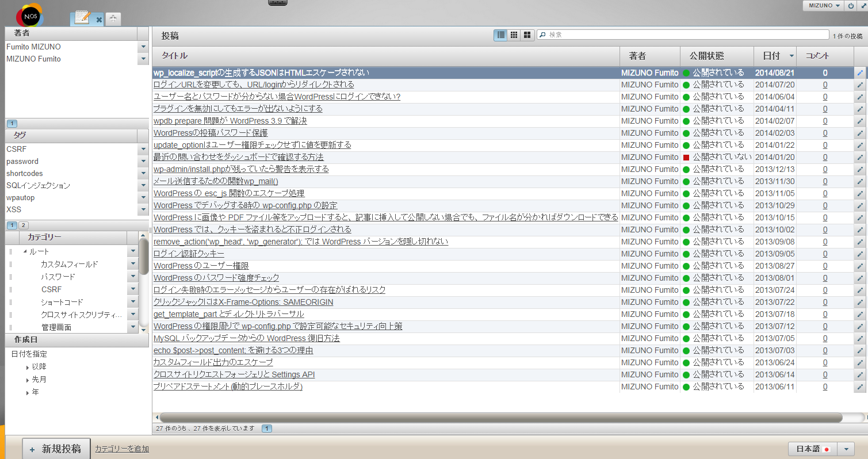Sort by 日付 column dropdown arrow
Viewport: 868px width, 459px height.
pyautogui.click(x=791, y=56)
